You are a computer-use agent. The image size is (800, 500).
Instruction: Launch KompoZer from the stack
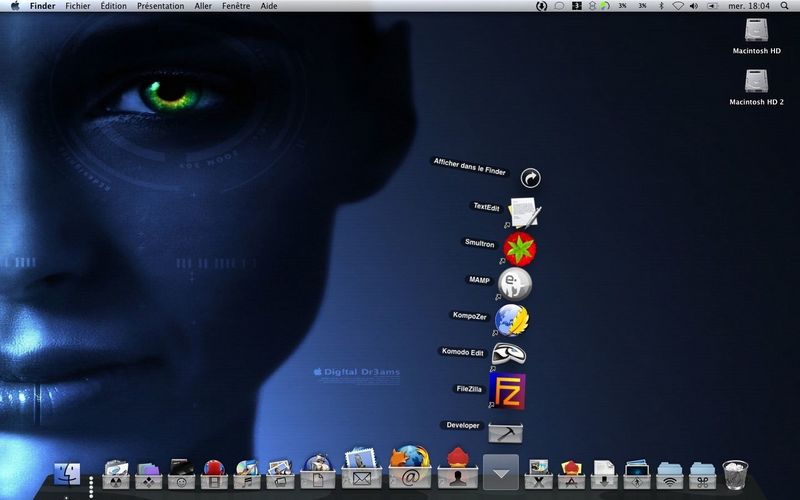click(512, 320)
